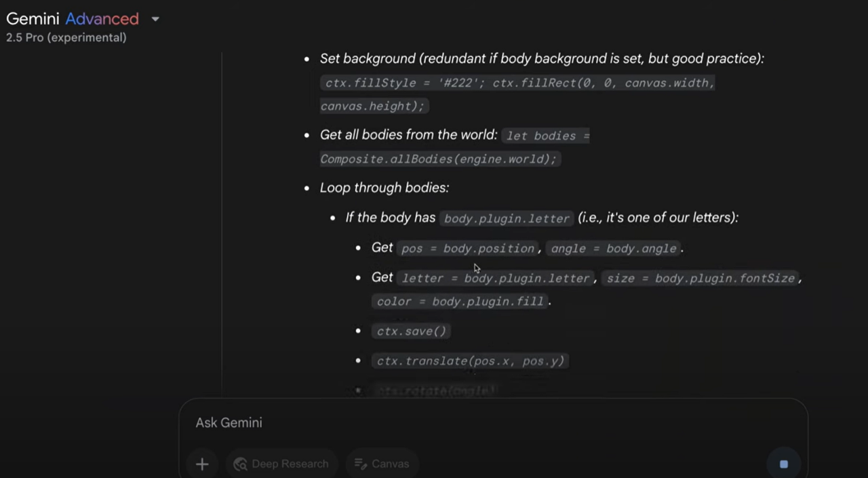The height and width of the screenshot is (478, 868).
Task: Click the 'Set background' bullet heading text
Action: coord(368,59)
